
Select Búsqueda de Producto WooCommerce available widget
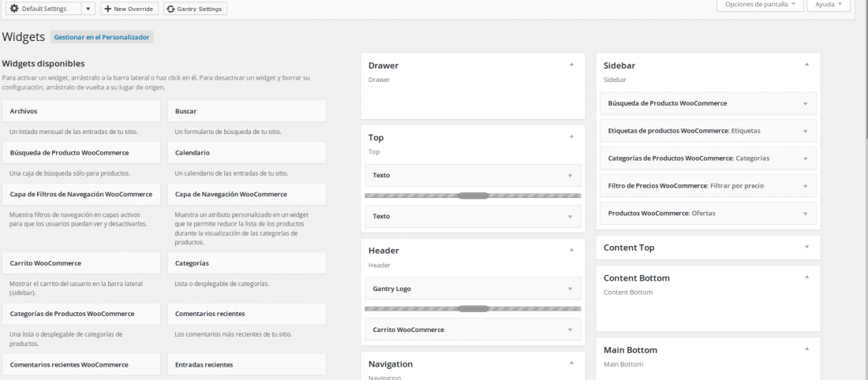[x=81, y=153]
